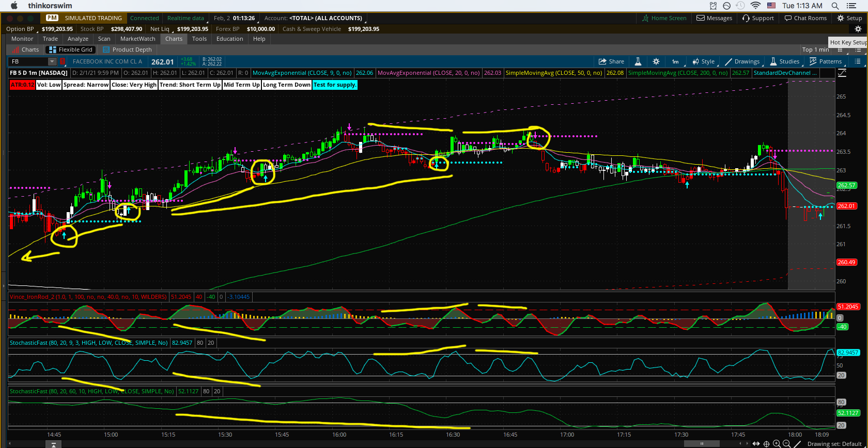Toggle the PM simulated trading mode badge
Image resolution: width=868 pixels, height=448 pixels.
(52, 18)
